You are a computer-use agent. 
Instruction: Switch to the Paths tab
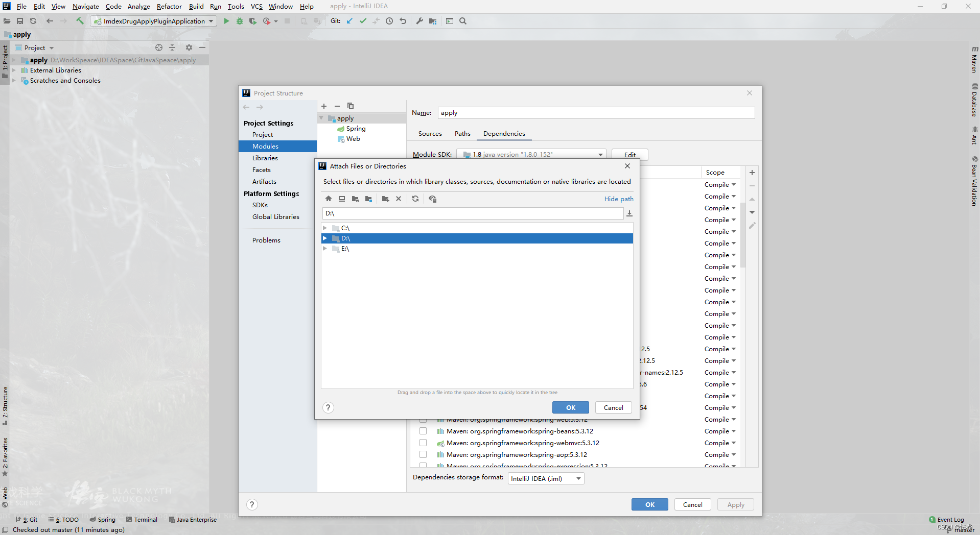click(462, 134)
